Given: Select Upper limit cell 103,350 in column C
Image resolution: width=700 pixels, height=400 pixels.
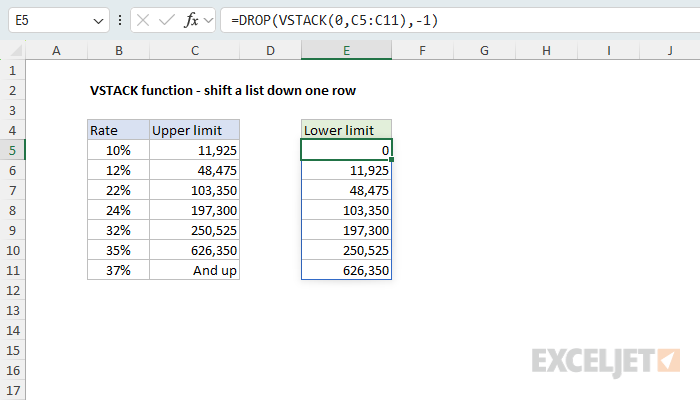Looking at the screenshot, I should tap(195, 191).
